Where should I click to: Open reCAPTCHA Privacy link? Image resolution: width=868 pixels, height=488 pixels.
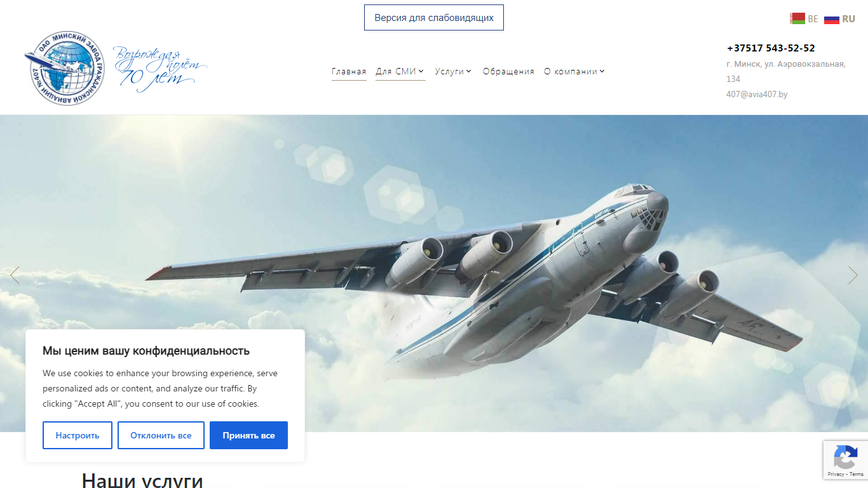click(x=836, y=474)
